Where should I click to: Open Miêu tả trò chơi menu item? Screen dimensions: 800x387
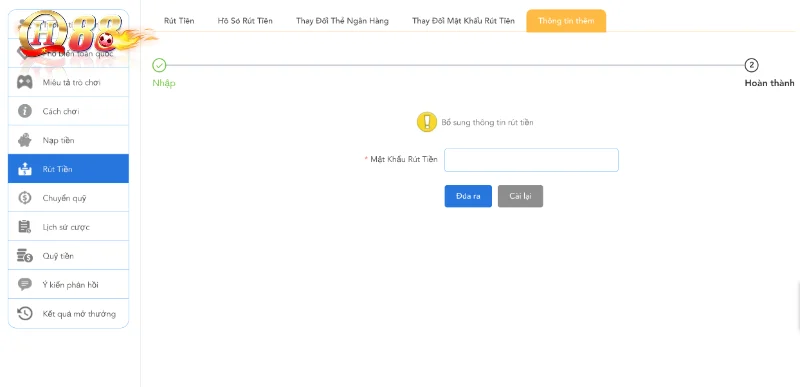(x=68, y=82)
